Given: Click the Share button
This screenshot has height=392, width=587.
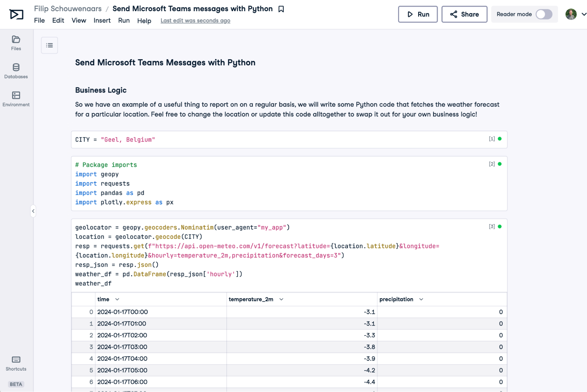Looking at the screenshot, I should (x=464, y=14).
